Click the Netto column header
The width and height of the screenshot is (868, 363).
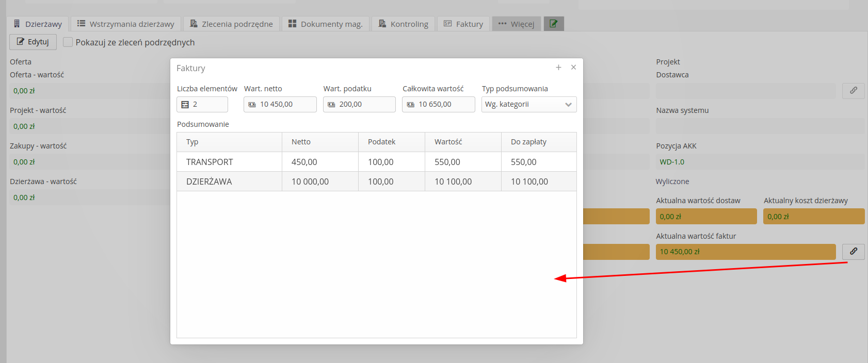pos(301,142)
